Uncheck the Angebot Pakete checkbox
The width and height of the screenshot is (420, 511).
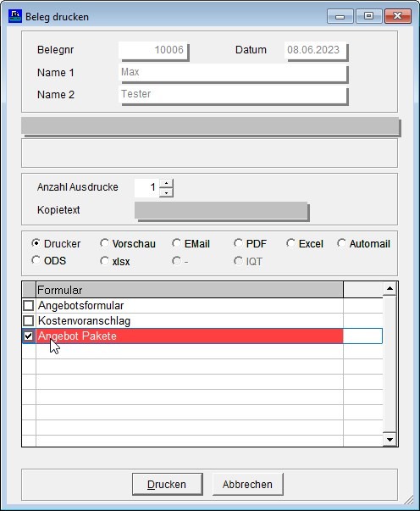click(29, 336)
